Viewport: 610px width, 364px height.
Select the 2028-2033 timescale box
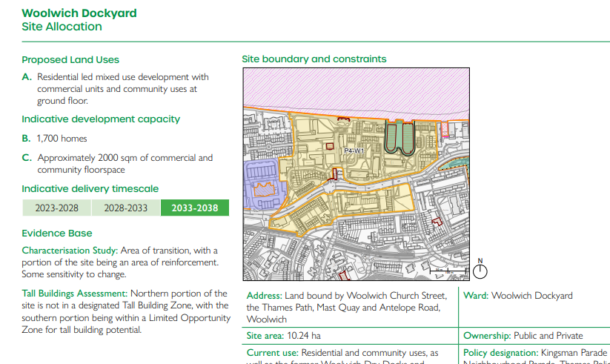click(x=126, y=208)
